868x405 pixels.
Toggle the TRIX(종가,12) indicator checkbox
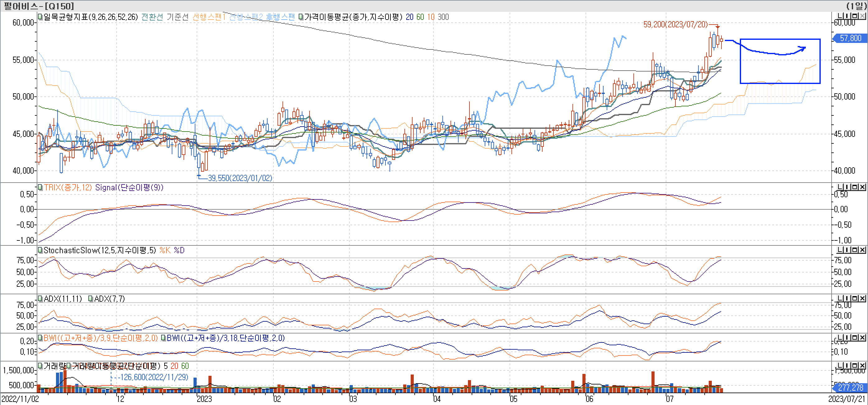40,187
